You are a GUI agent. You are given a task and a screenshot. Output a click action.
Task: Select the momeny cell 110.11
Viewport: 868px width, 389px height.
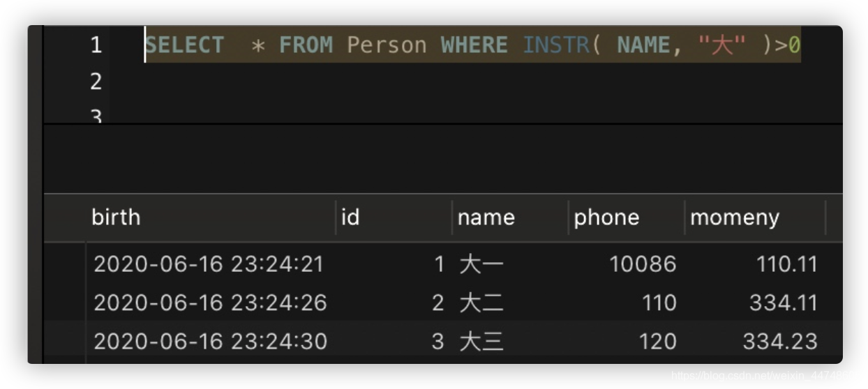tap(787, 264)
